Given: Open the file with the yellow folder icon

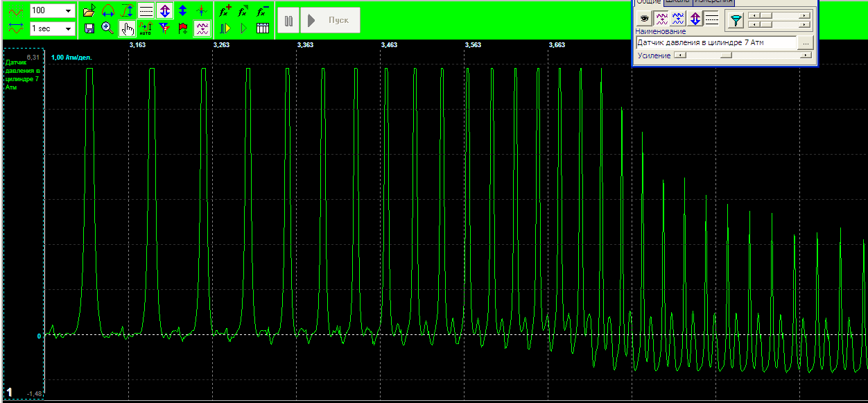Looking at the screenshot, I should pyautogui.click(x=89, y=11).
